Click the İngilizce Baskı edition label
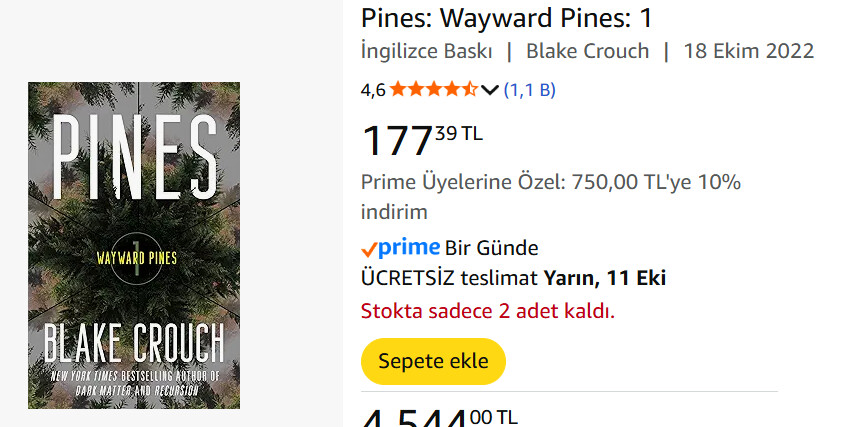This screenshot has height=427, width=858. (x=427, y=51)
